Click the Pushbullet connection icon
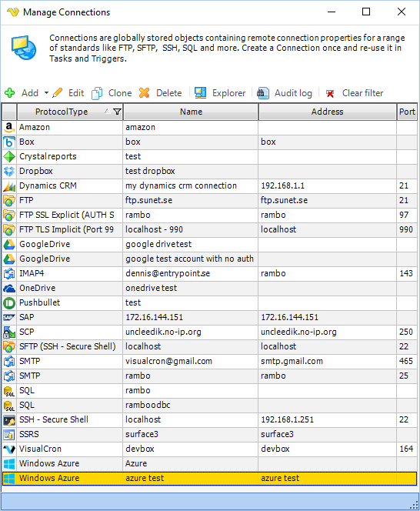 pos(9,302)
